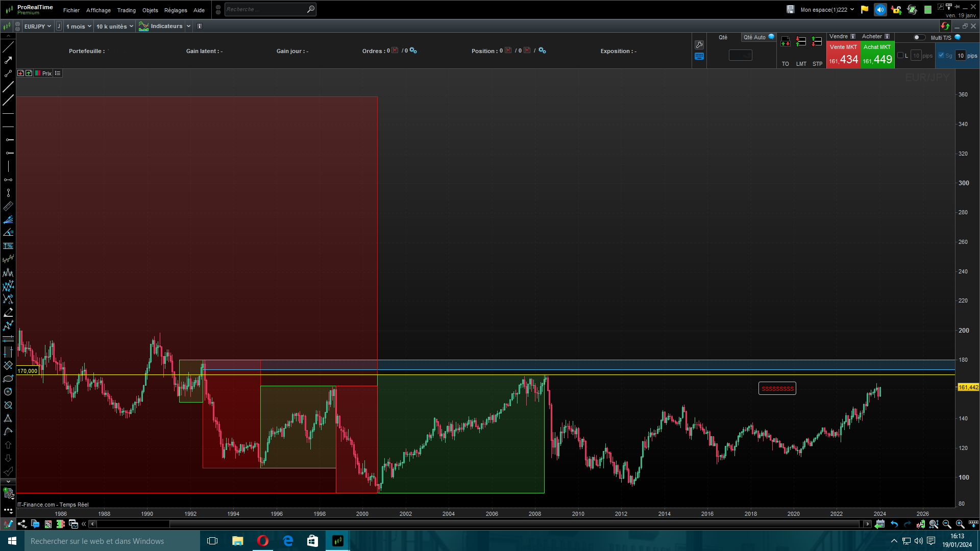
Task: Click the zoom in magnifier icon
Action: tap(960, 524)
